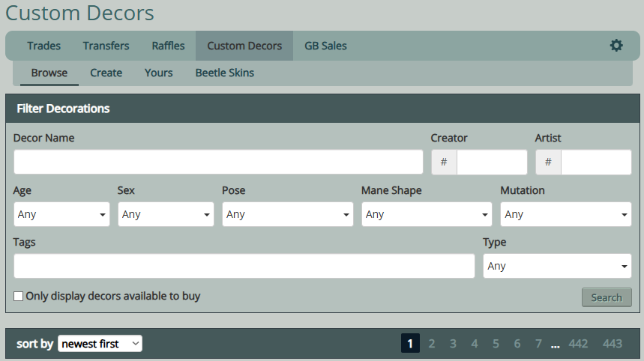The image size is (644, 361).
Task: Open the sort by newest first dropdown
Action: coord(100,344)
